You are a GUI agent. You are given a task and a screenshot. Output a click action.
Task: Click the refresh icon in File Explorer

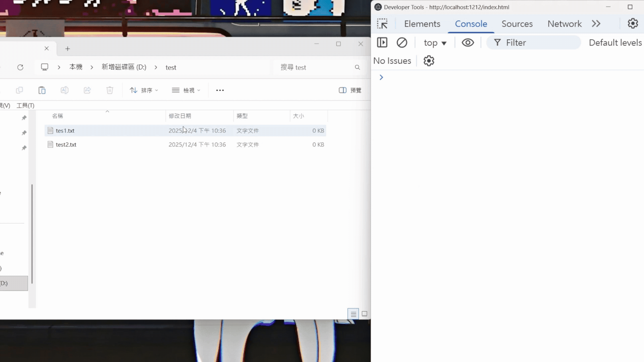point(20,67)
